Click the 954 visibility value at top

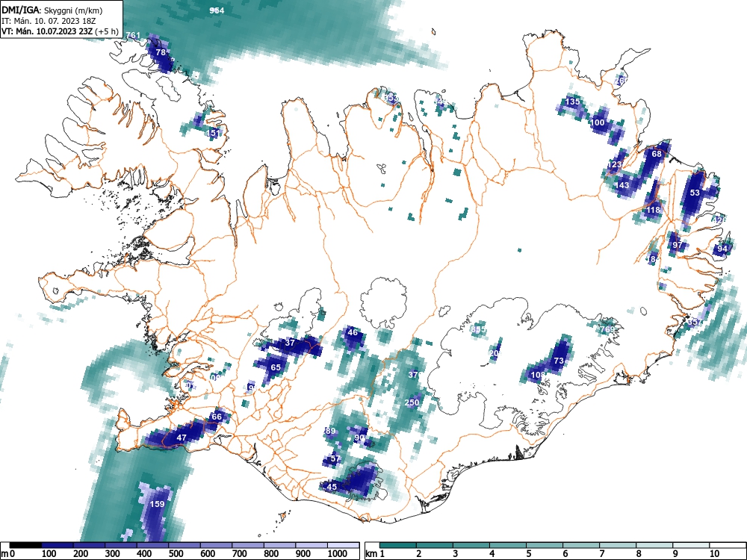click(x=217, y=10)
